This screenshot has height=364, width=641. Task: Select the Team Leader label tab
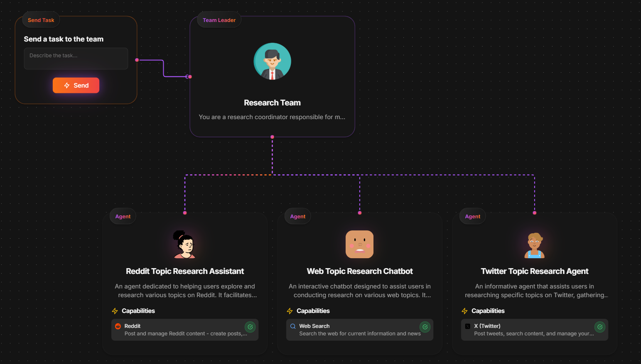(219, 20)
